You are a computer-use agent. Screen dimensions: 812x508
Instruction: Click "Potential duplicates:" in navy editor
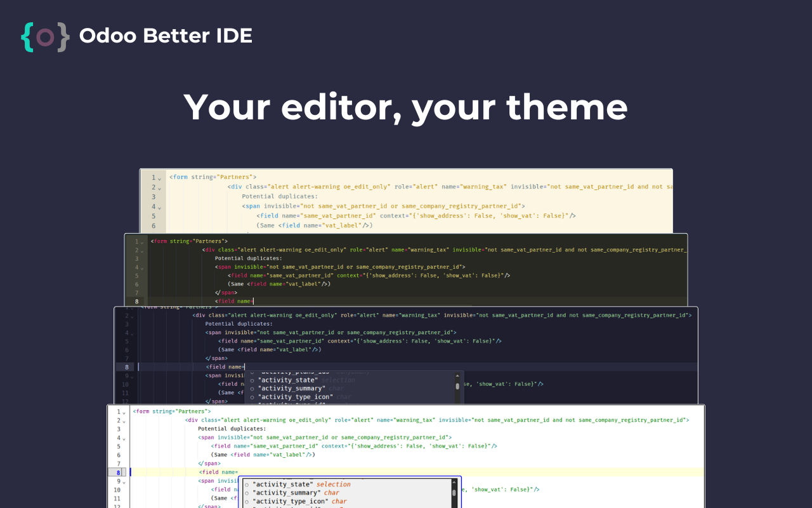click(x=239, y=324)
